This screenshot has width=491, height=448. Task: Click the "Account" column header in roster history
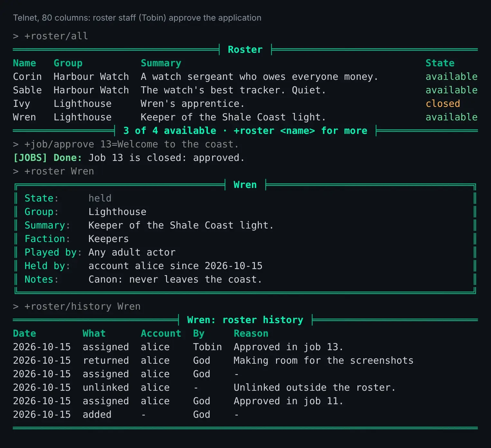pyautogui.click(x=161, y=333)
